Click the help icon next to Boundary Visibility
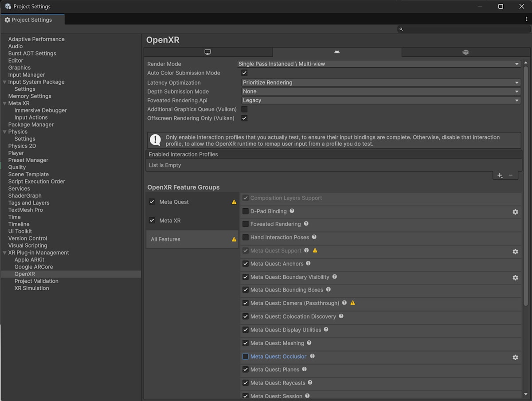The height and width of the screenshot is (401, 532). 335,276
